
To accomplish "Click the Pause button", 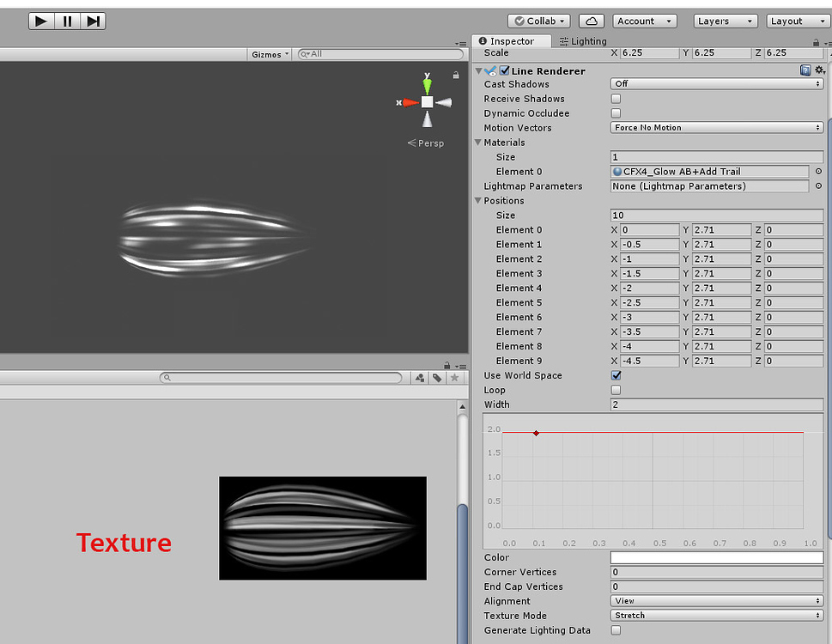I will [x=67, y=21].
